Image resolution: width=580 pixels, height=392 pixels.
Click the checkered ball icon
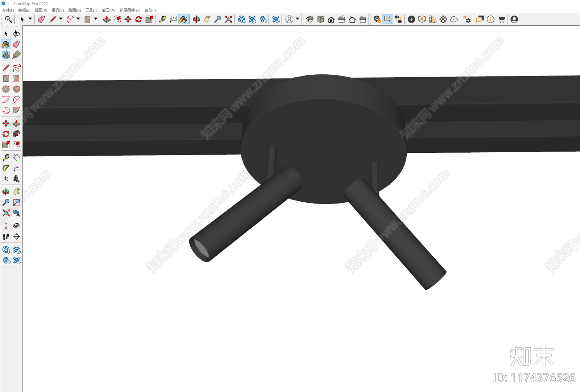point(443,19)
